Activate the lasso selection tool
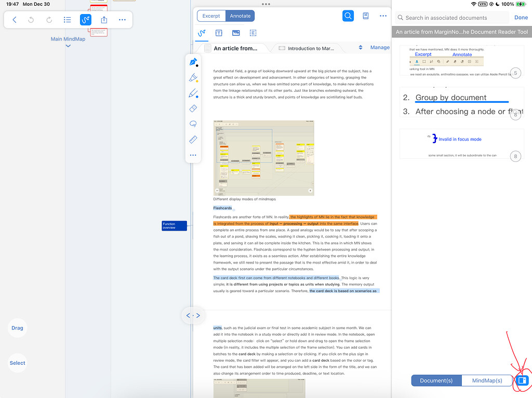Image resolution: width=532 pixels, height=398 pixels. click(x=193, y=125)
